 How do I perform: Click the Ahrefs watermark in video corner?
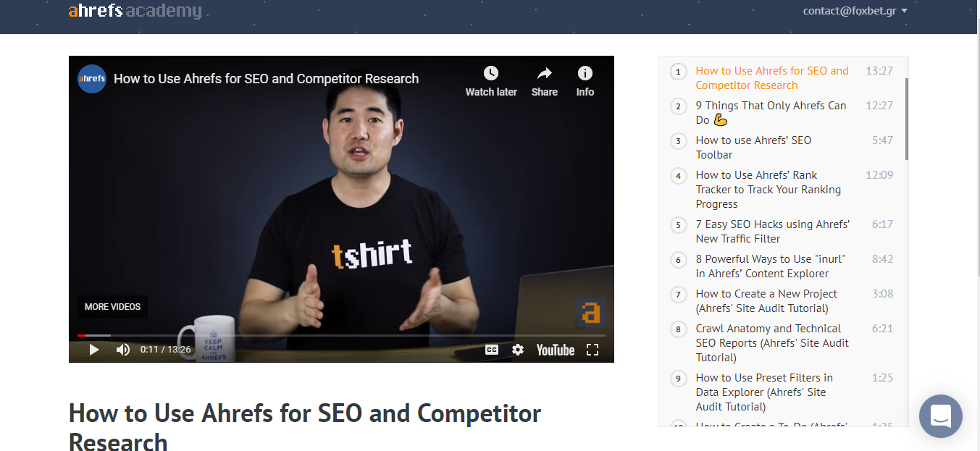tap(591, 312)
